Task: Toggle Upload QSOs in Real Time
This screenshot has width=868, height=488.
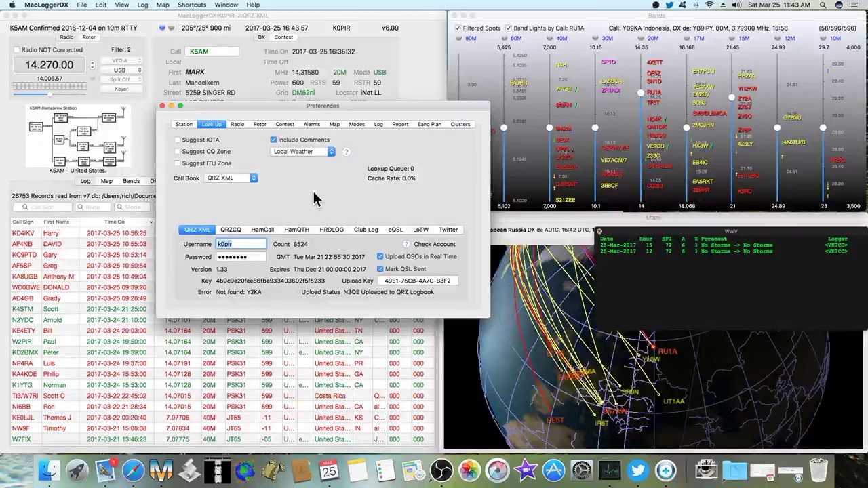Action: point(380,257)
